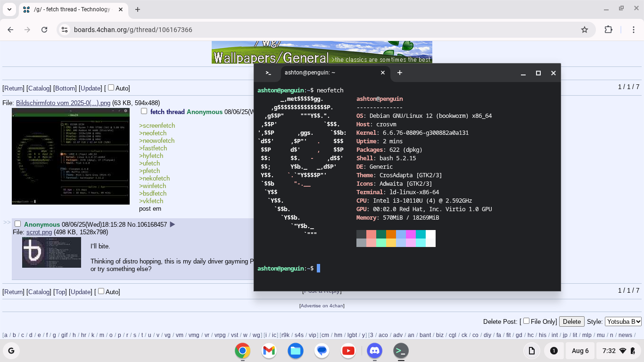Screen dimensions: 644x362
Task: Click the bottom Return link
Action: 14,292
